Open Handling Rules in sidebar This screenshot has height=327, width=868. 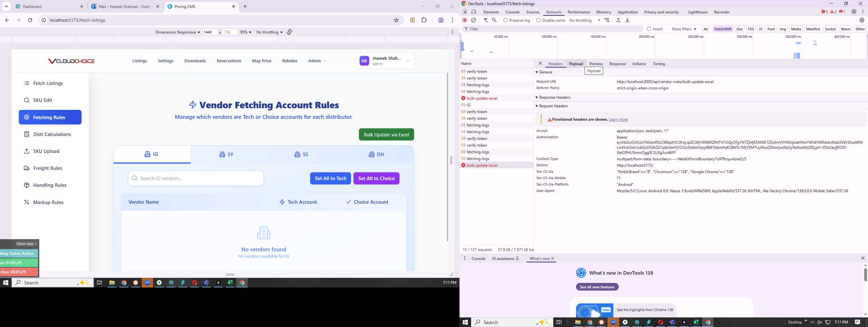pyautogui.click(x=50, y=185)
